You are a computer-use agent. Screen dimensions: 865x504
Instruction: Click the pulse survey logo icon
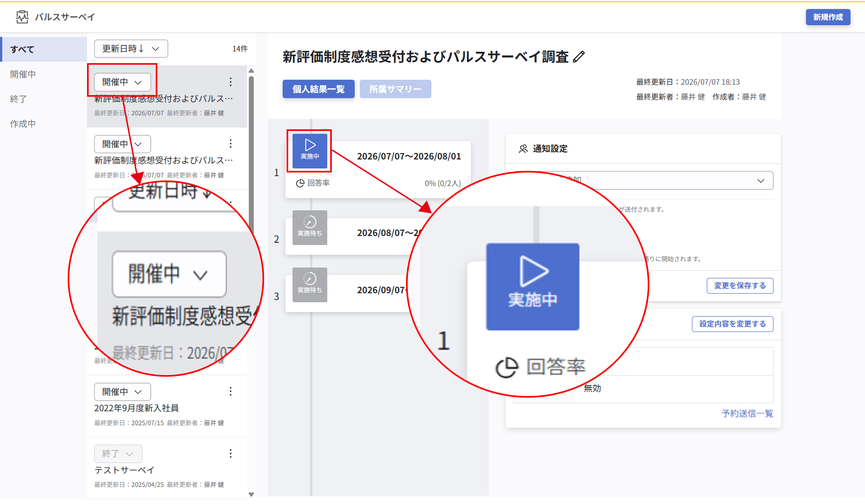22,17
